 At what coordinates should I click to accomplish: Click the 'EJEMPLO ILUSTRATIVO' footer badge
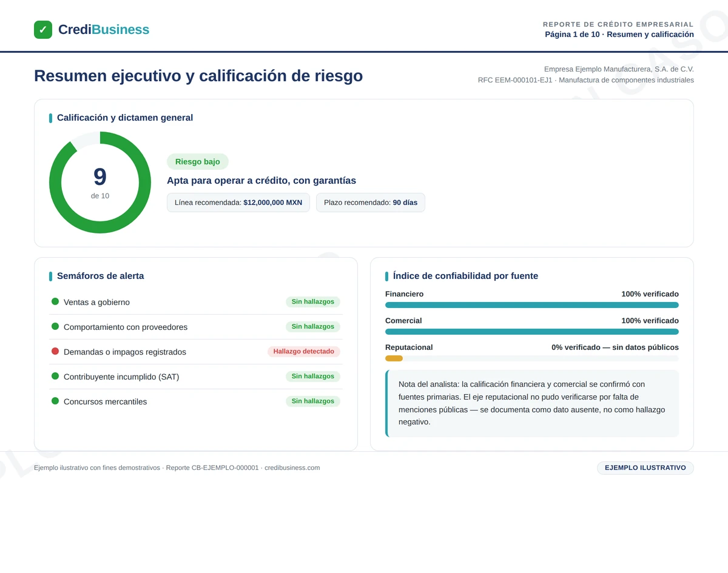pyautogui.click(x=645, y=468)
